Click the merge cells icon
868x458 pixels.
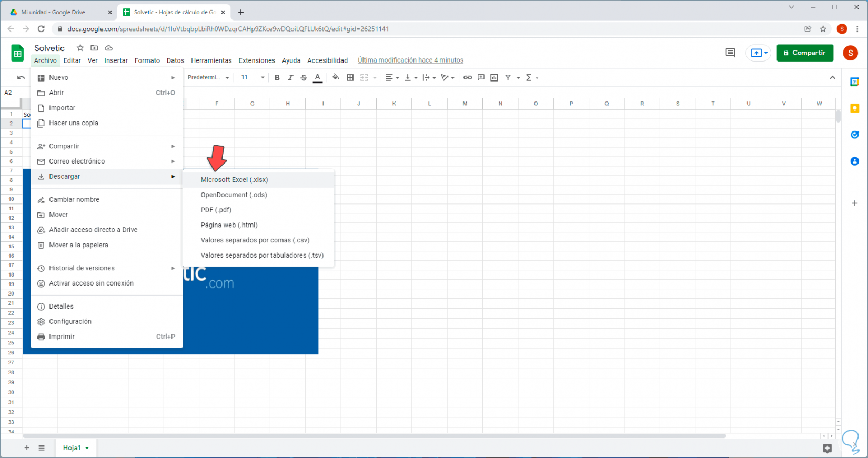click(364, 78)
